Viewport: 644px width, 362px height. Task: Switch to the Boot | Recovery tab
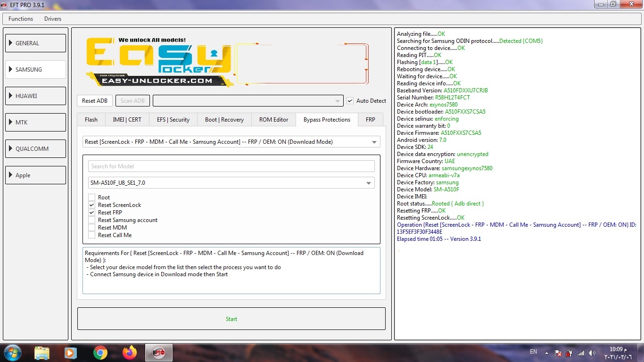pos(224,120)
